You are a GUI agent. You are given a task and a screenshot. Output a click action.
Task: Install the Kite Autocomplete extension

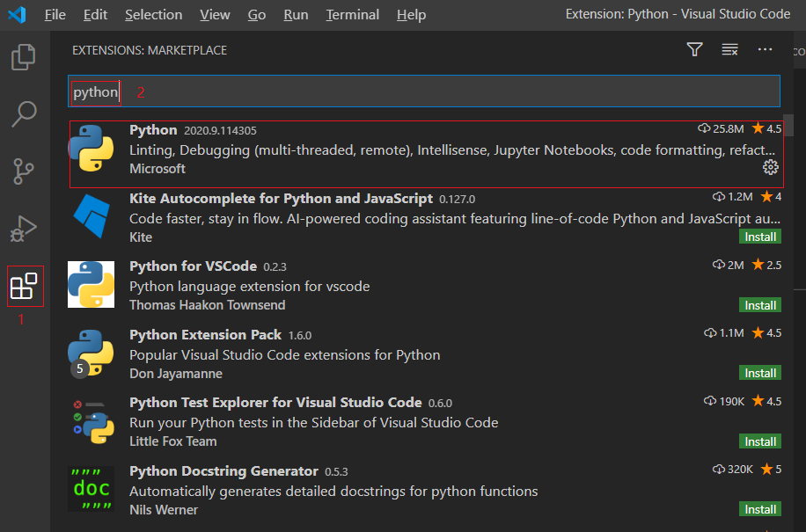click(x=759, y=237)
